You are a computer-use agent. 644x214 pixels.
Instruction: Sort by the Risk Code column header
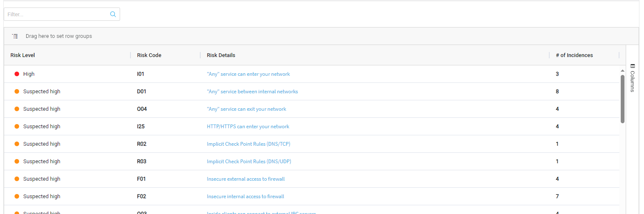(x=149, y=55)
